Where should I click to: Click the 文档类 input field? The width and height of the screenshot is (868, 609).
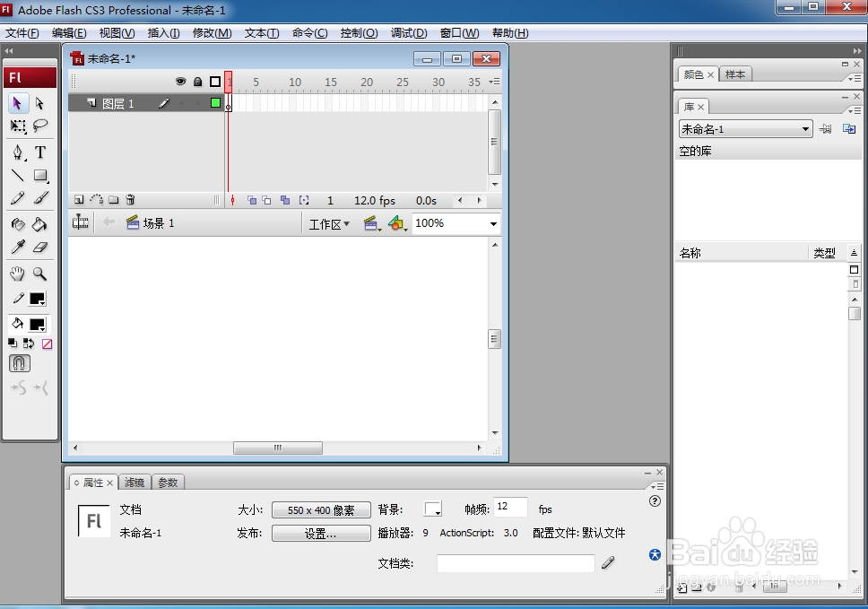[516, 563]
